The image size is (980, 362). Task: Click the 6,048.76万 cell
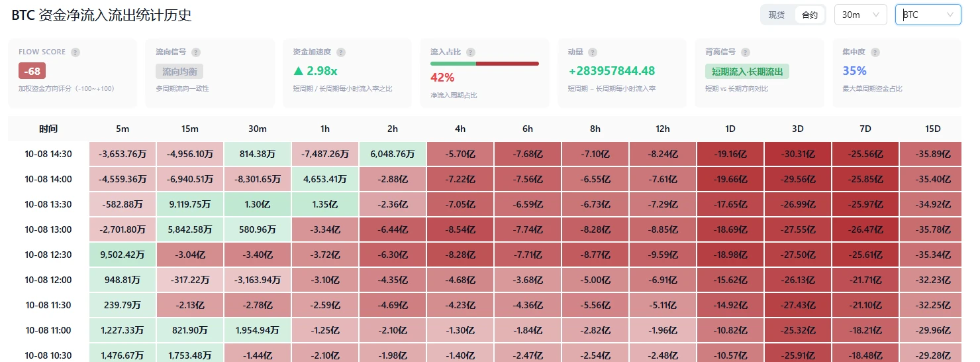[393, 154]
